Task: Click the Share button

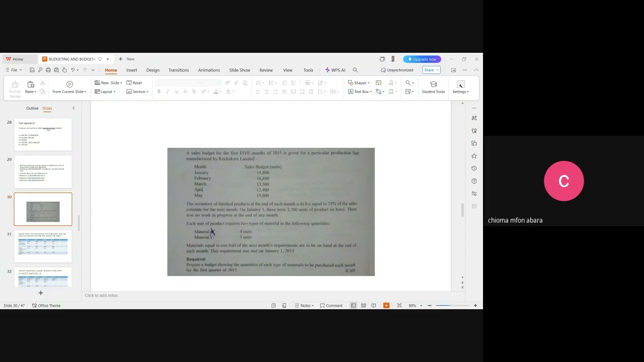Action: tap(431, 70)
